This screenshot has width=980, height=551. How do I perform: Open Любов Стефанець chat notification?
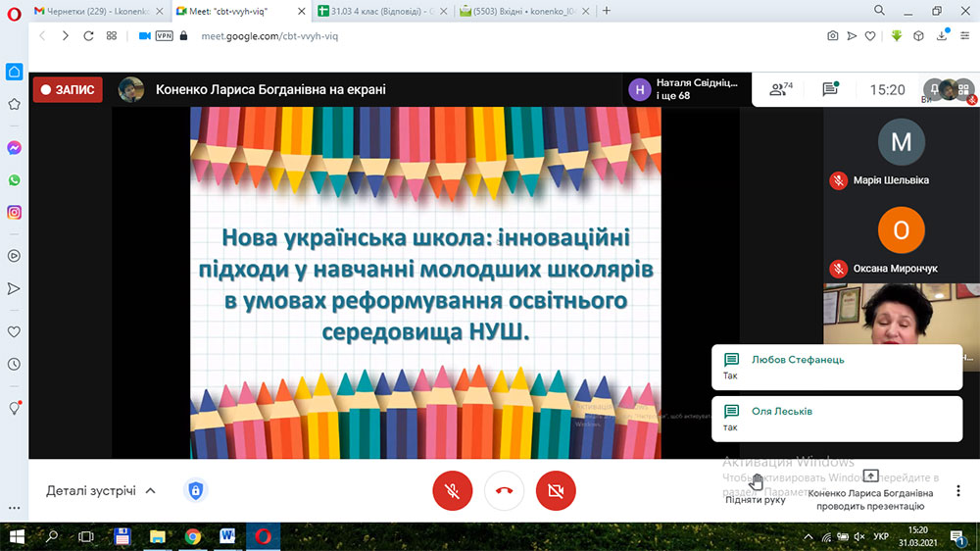[837, 367]
